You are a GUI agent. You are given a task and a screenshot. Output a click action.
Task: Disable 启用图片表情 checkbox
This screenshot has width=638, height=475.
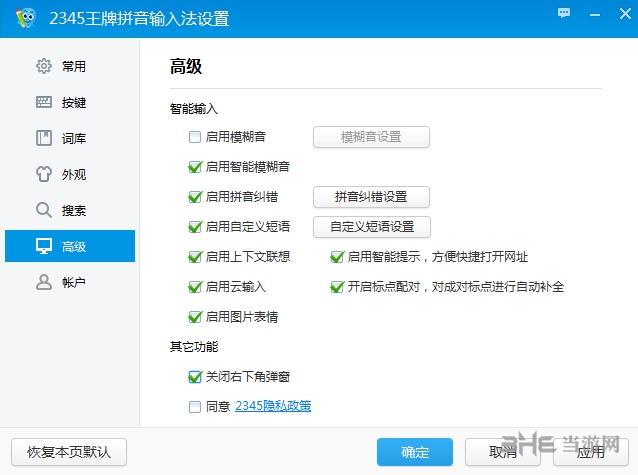[195, 317]
